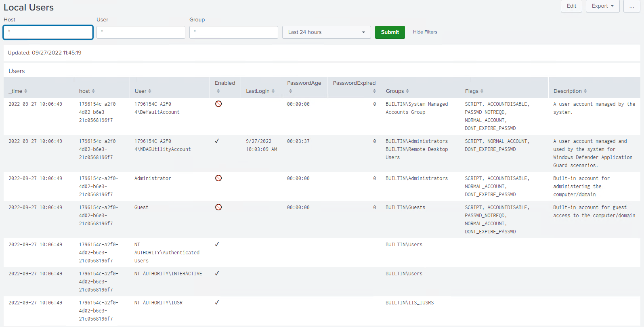Focus the User filter text field
Image resolution: width=644 pixels, height=327 pixels.
point(141,32)
